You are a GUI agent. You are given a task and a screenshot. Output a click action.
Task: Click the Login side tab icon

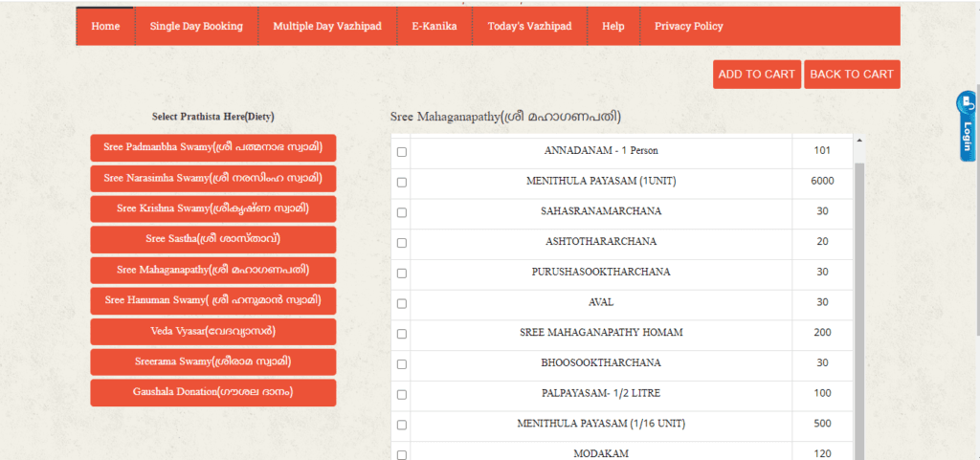967,126
